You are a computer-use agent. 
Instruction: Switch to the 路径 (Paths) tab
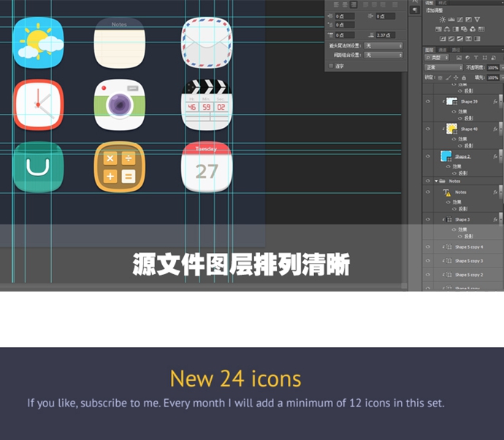click(457, 50)
